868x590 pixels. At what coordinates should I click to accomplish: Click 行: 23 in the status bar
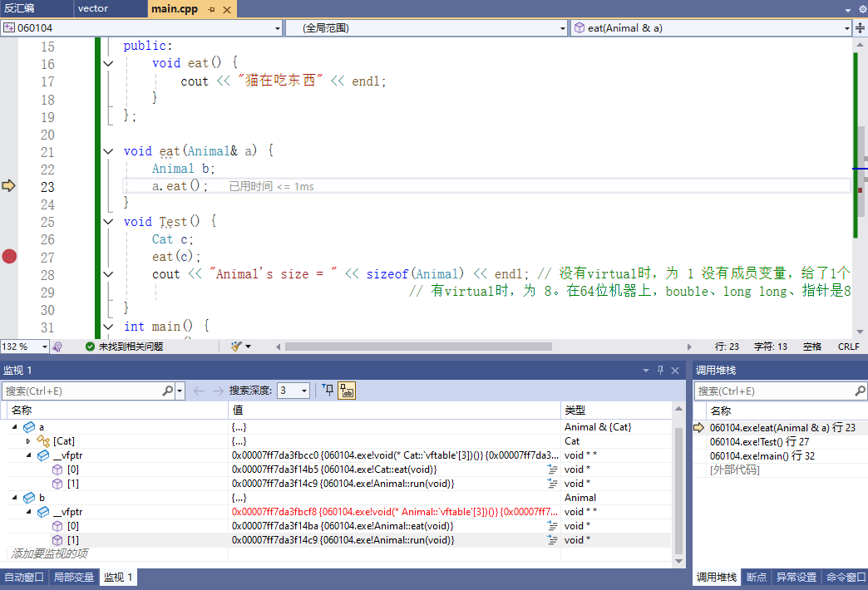(x=727, y=347)
